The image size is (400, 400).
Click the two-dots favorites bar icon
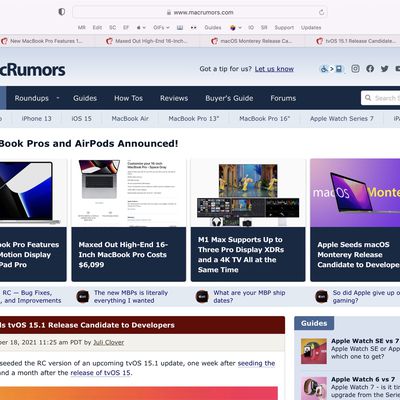[193, 28]
